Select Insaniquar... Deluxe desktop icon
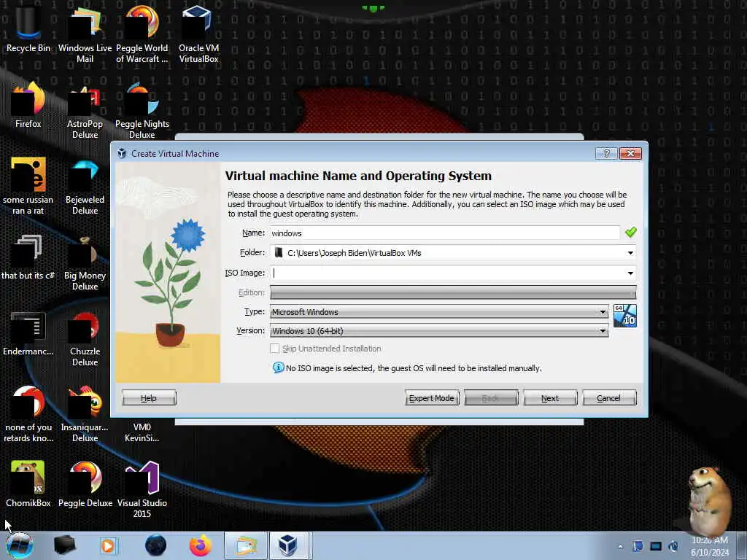The image size is (747, 560). click(x=85, y=413)
